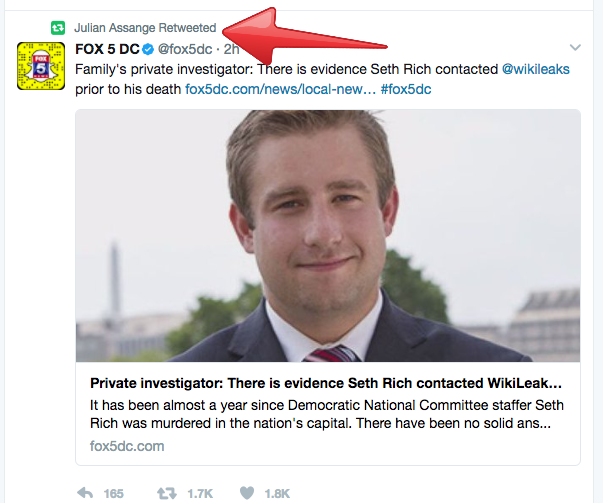Click the FOX 5 DC profile avatar

[x=38, y=68]
